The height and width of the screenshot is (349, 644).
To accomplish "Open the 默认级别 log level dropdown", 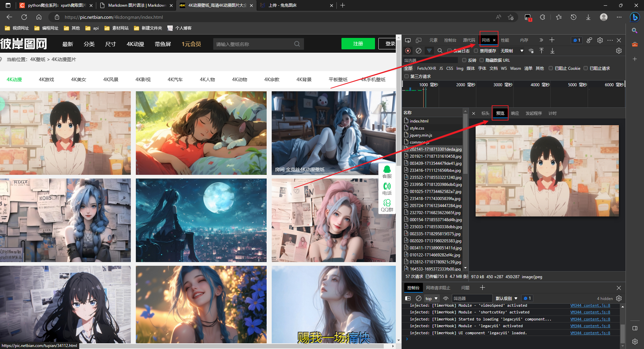I will pyautogui.click(x=506, y=298).
